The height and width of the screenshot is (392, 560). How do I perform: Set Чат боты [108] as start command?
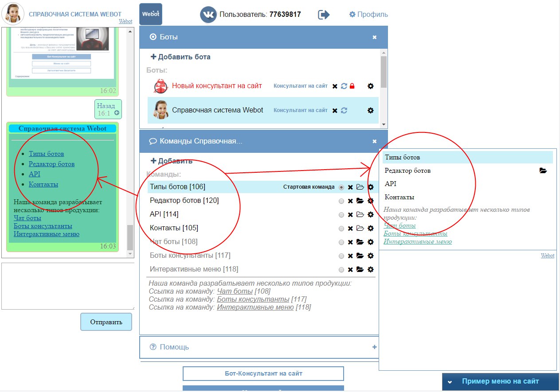[341, 242]
